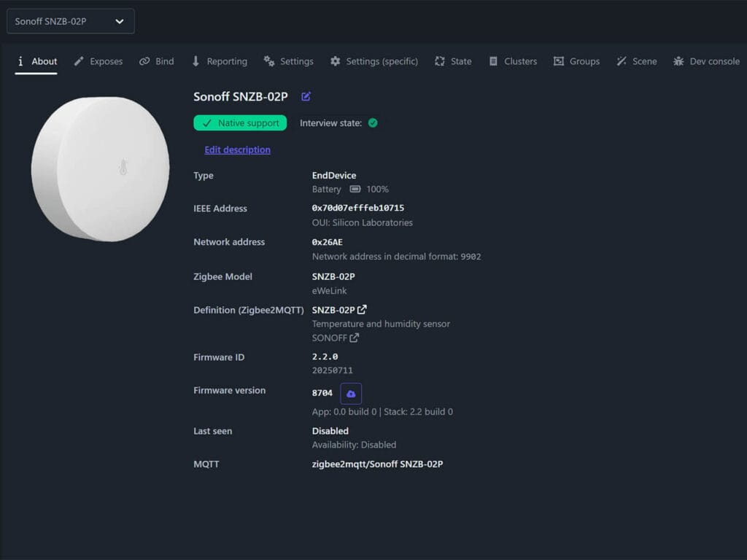The height and width of the screenshot is (560, 747).
Task: Open the Groups tab
Action: pyautogui.click(x=576, y=61)
